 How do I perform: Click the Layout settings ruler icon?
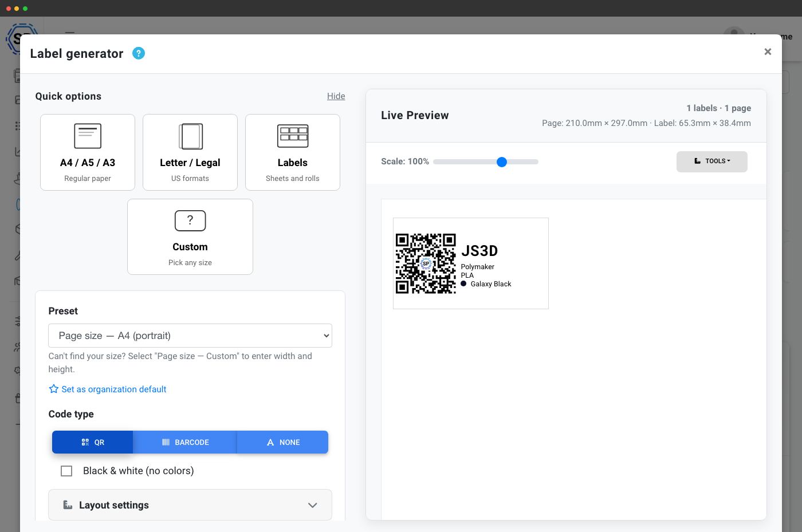click(x=68, y=505)
